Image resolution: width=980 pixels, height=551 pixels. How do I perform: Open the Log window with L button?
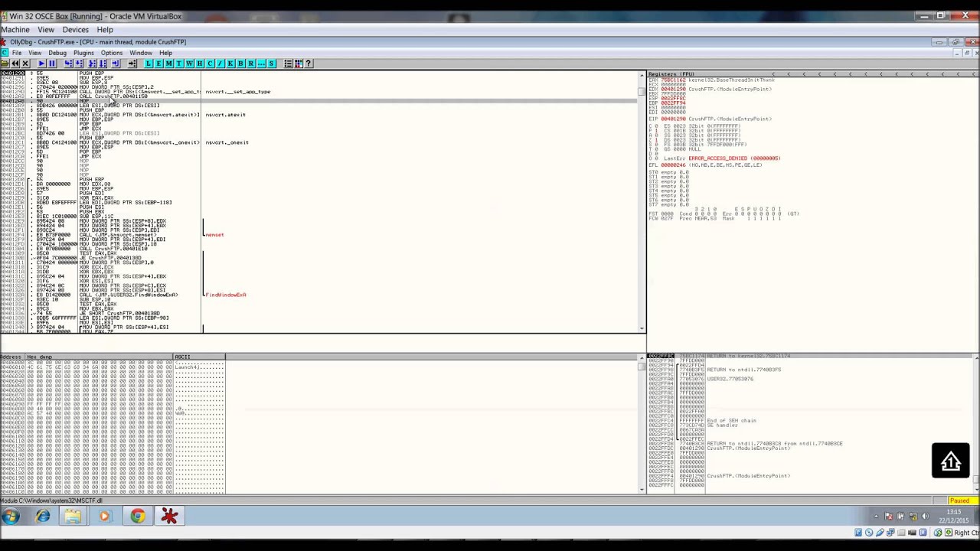tap(149, 64)
